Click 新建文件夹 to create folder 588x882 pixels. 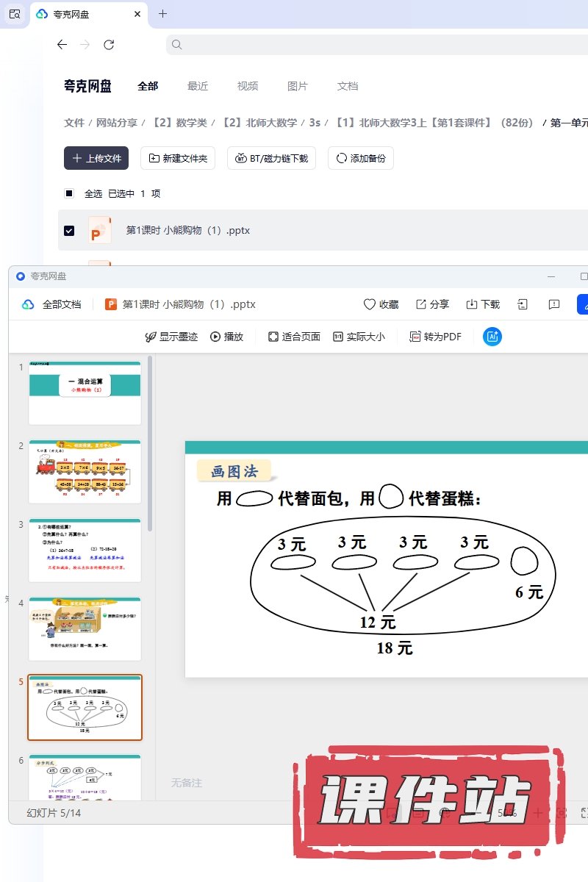pos(178,158)
